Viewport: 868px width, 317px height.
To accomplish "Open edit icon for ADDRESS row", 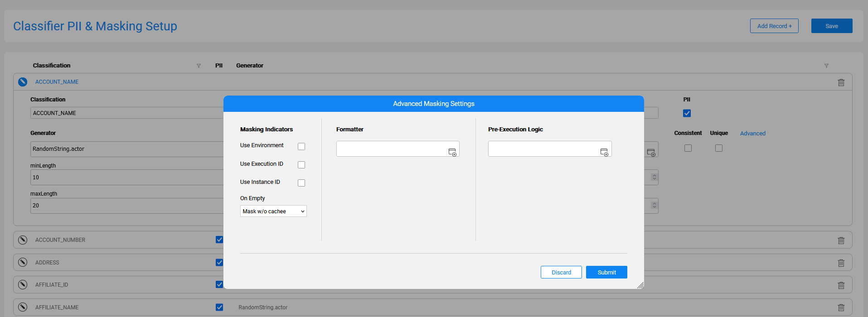I will click(23, 262).
